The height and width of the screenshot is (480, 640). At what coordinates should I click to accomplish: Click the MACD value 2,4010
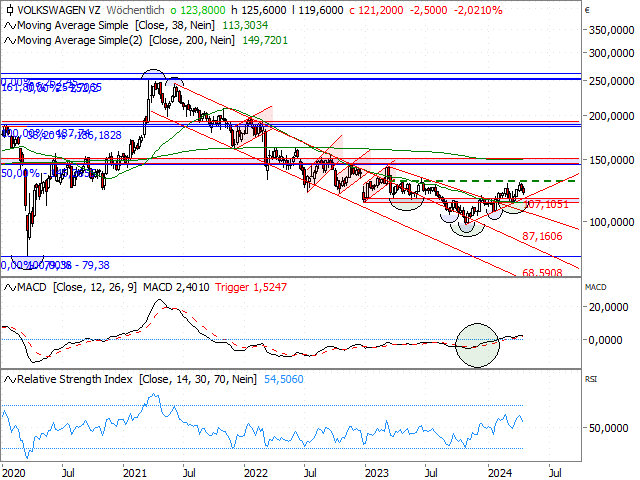(192, 288)
